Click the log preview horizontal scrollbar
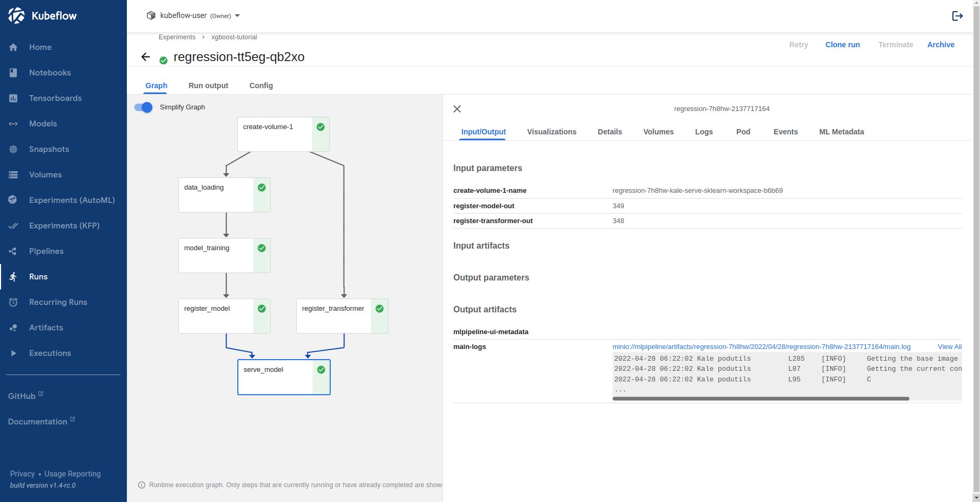 [761, 398]
